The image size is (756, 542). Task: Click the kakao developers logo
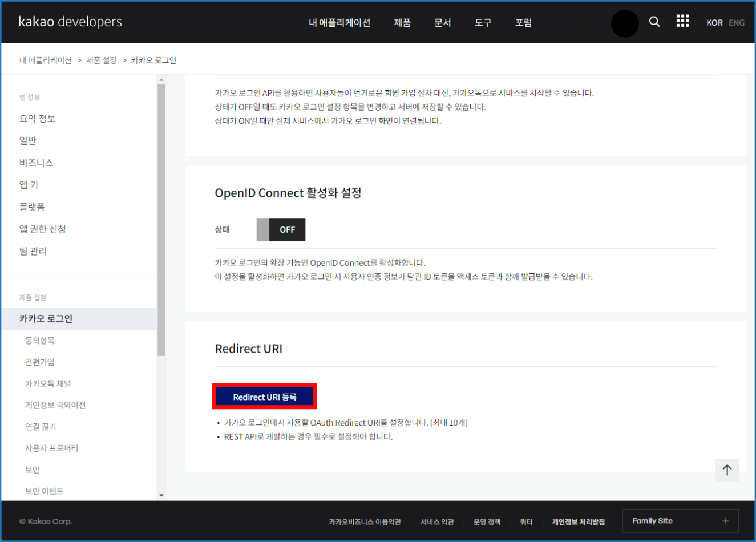[x=70, y=22]
